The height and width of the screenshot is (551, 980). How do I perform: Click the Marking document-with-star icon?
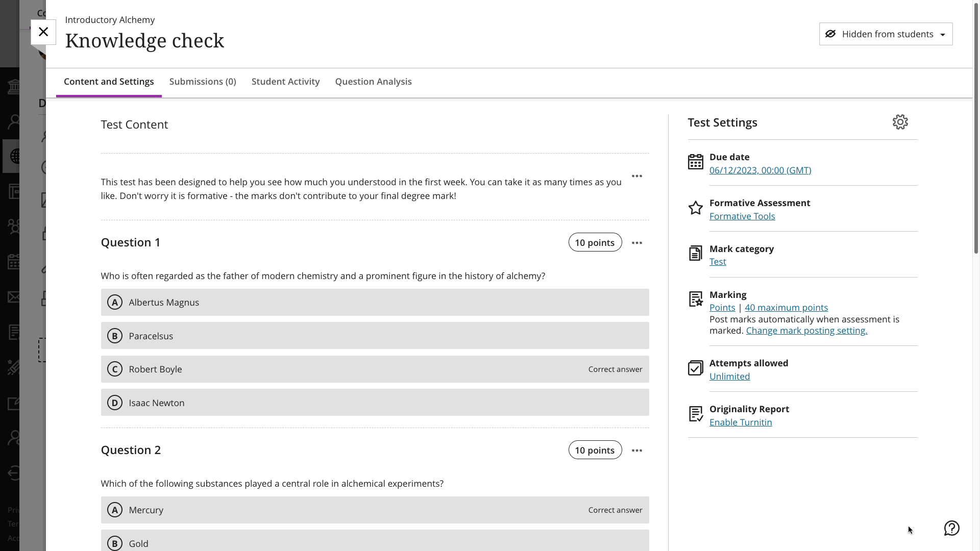pos(695,299)
